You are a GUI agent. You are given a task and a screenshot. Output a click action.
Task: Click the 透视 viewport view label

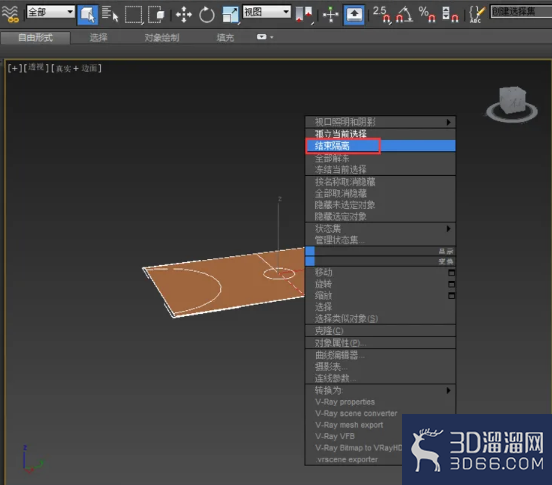(36, 68)
